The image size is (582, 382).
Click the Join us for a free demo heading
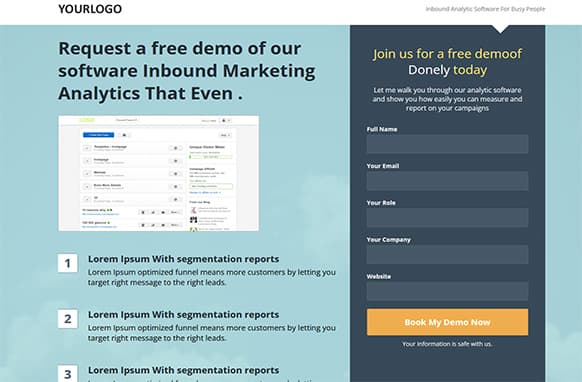pos(447,62)
